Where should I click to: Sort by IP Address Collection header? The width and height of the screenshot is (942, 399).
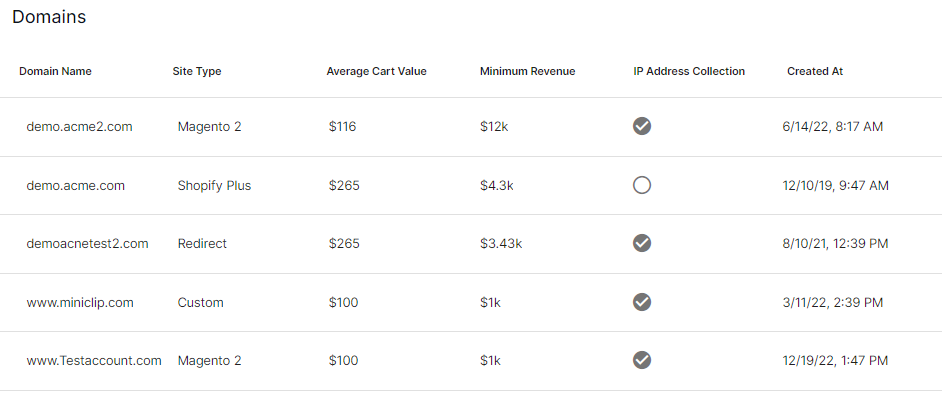[689, 71]
